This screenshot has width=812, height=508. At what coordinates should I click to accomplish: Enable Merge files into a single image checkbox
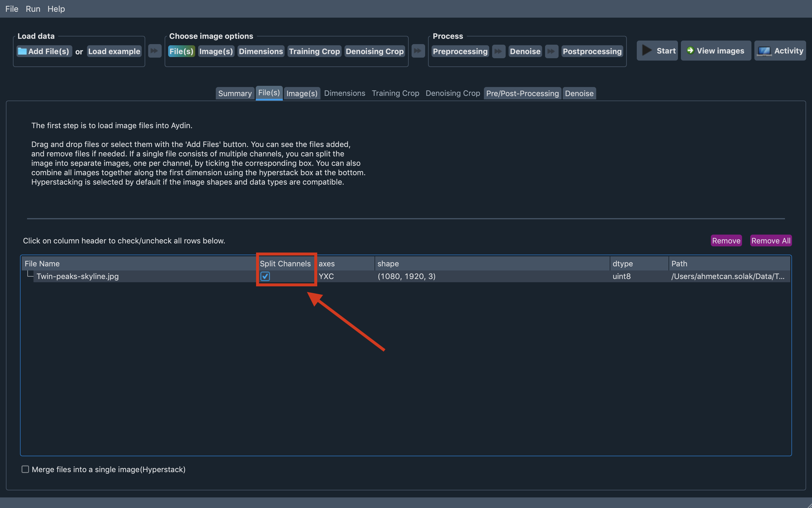click(25, 469)
